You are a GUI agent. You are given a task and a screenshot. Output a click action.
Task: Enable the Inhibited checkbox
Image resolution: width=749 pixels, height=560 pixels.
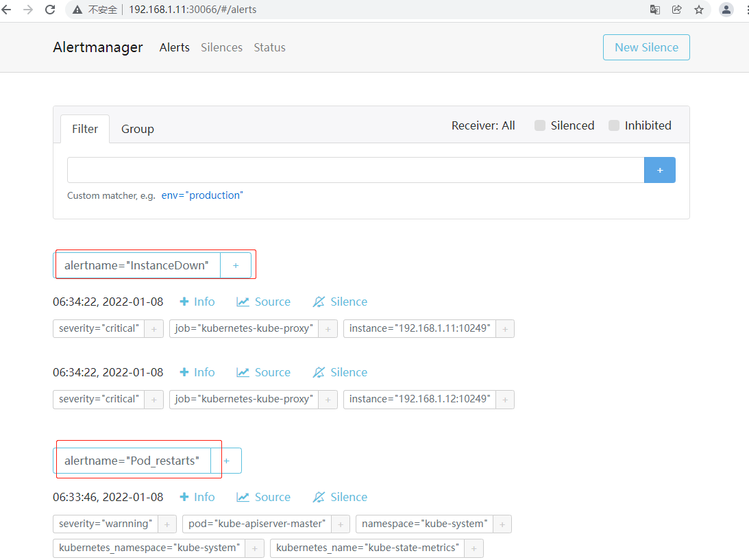click(x=614, y=125)
